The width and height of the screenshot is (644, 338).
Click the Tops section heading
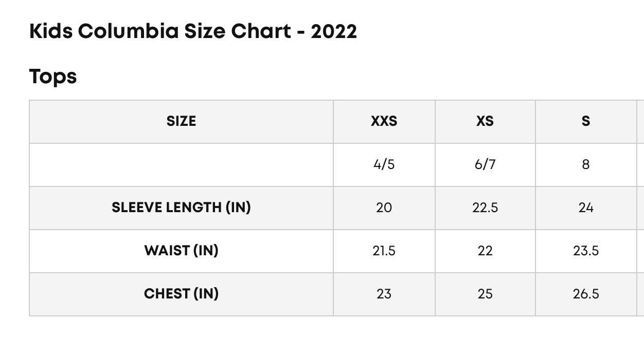point(53,77)
